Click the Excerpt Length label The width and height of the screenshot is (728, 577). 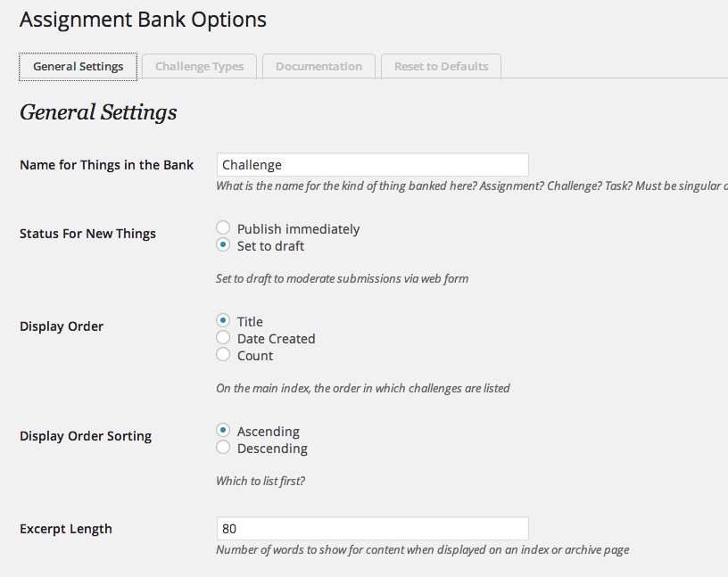[x=65, y=528]
